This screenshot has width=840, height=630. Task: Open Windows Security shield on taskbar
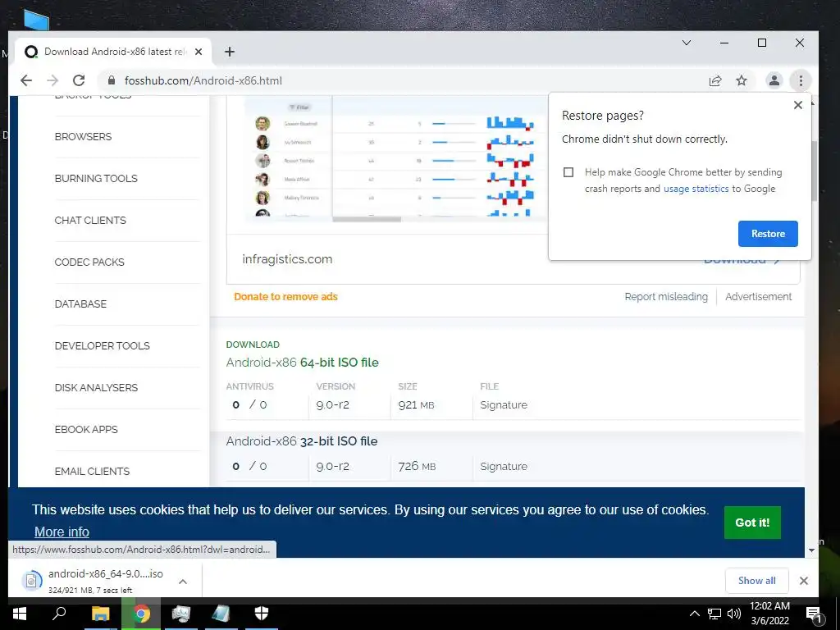[x=262, y=614]
